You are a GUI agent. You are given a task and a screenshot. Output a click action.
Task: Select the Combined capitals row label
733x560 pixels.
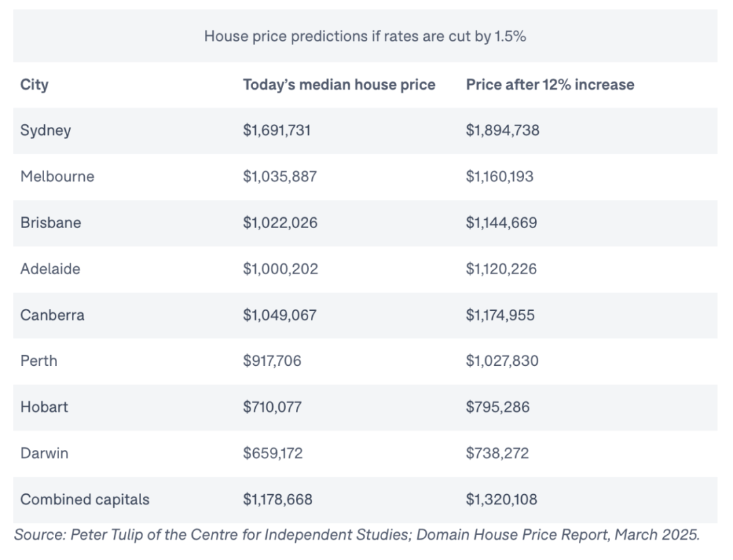click(x=85, y=500)
